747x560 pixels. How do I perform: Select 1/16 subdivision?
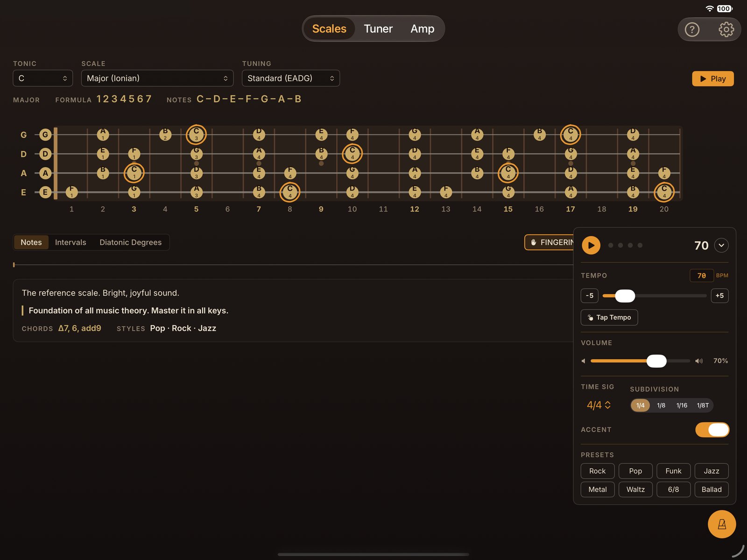click(x=682, y=405)
